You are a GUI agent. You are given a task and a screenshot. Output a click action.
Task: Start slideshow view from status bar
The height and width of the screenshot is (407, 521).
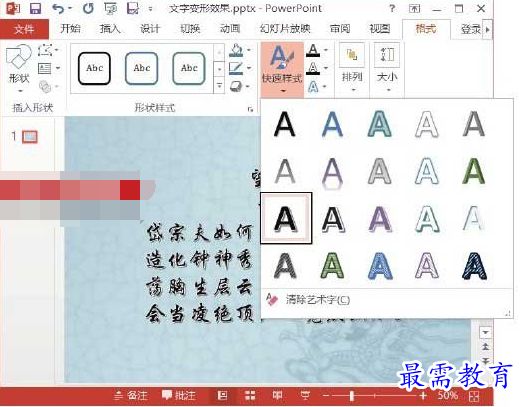coord(305,395)
